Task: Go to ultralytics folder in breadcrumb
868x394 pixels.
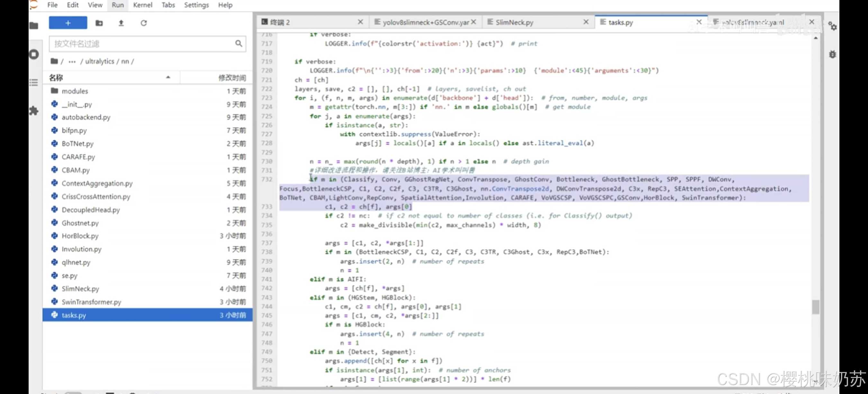Action: (x=99, y=61)
